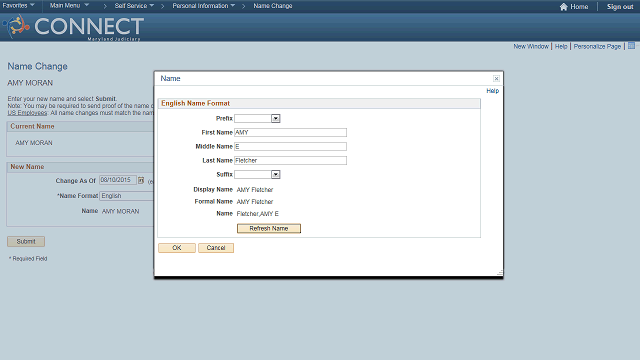Open the Self Service breadcrumb menu

pos(134,6)
